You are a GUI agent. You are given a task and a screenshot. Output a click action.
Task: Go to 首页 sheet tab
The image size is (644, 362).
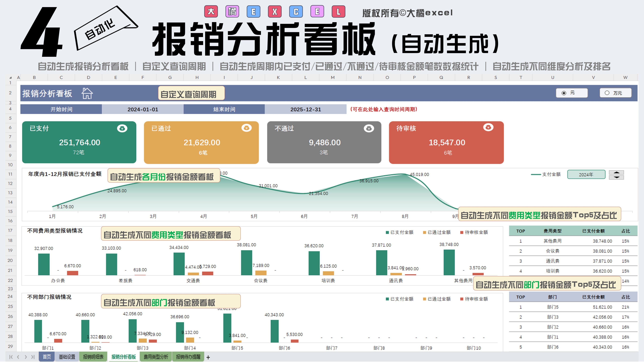pyautogui.click(x=47, y=357)
